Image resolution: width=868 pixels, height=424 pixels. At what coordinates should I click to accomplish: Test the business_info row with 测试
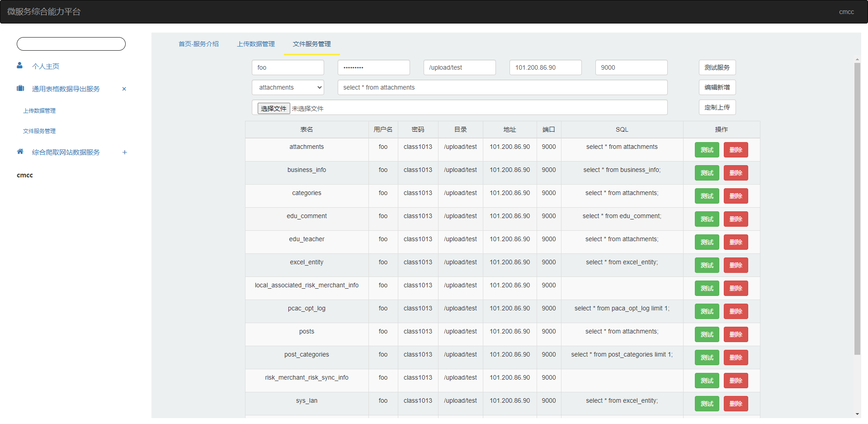707,173
